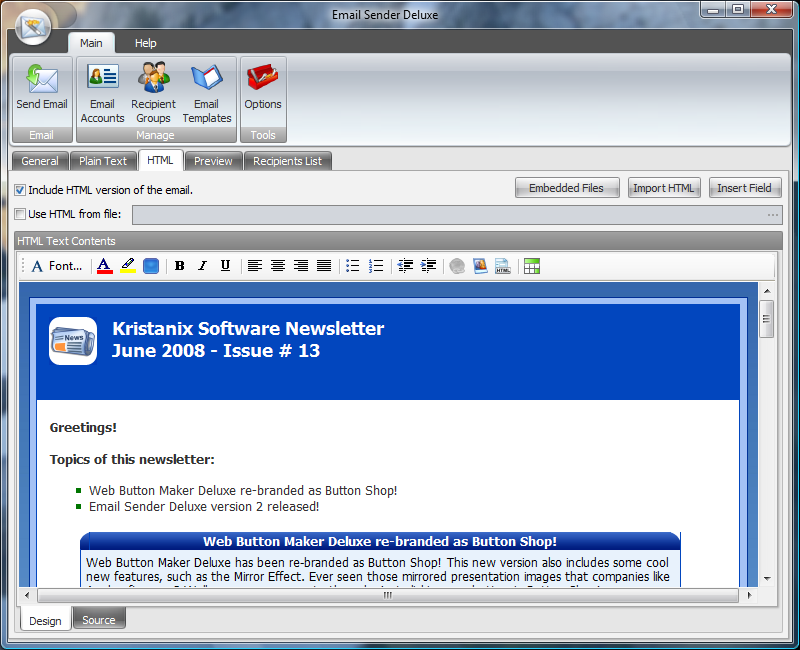Choose yellow highlight color
The image size is (800, 650).
coord(128,266)
